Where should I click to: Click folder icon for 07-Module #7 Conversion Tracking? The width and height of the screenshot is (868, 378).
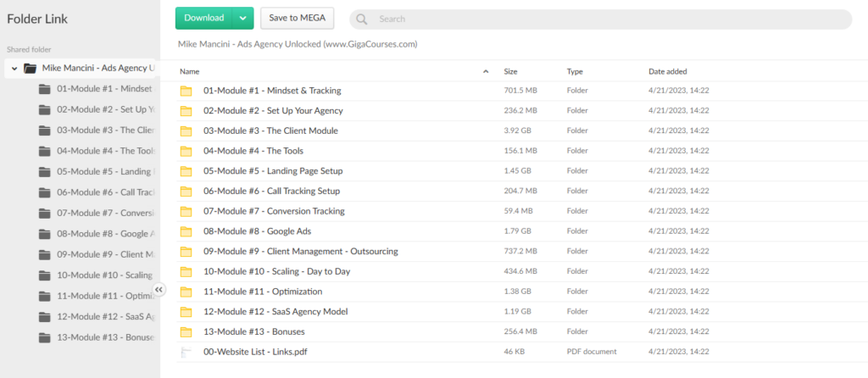186,211
